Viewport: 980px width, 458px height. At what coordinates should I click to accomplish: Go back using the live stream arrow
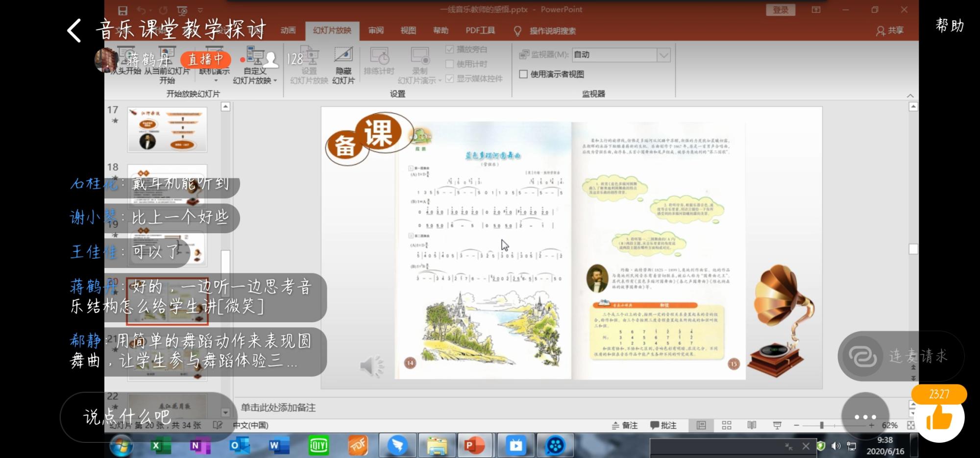point(74,30)
